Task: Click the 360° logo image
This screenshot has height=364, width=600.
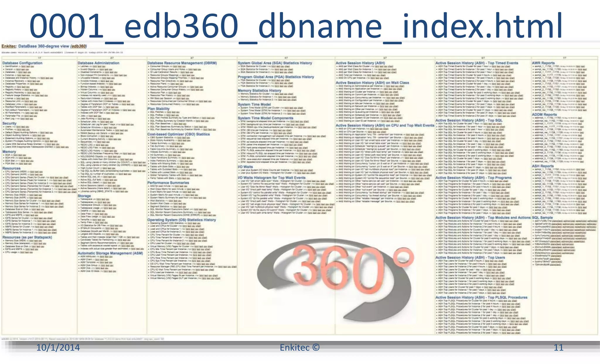Action: pyautogui.click(x=335, y=281)
